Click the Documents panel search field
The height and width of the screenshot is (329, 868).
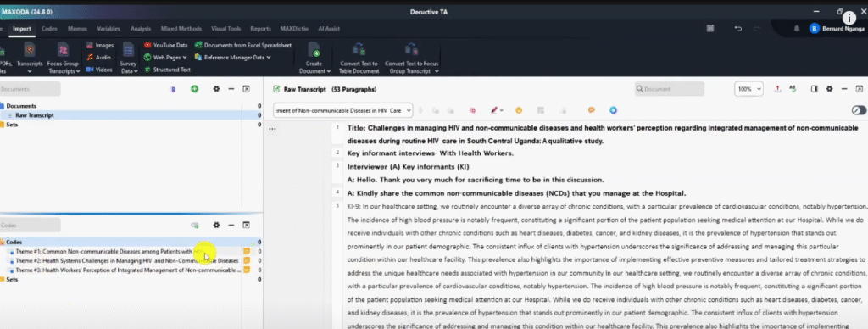(x=30, y=89)
